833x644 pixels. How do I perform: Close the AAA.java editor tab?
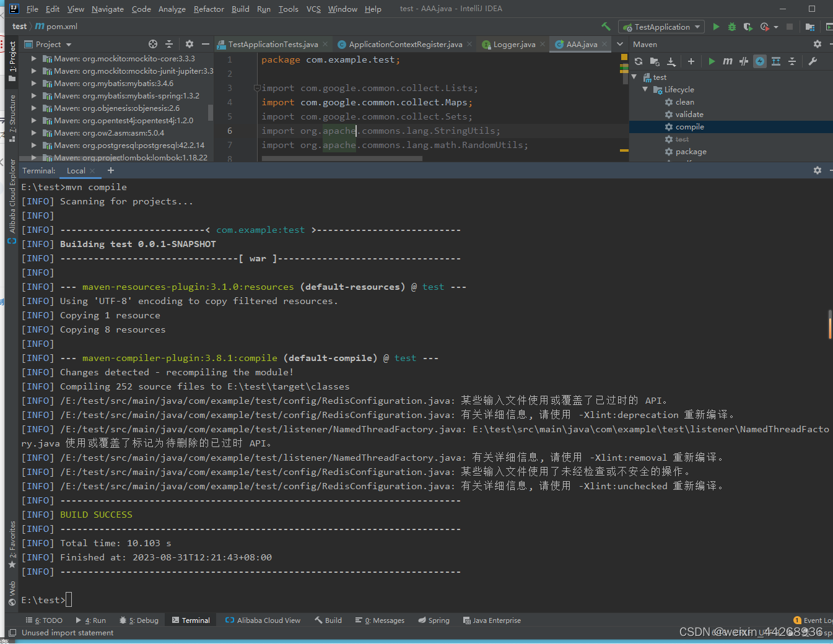click(x=604, y=44)
